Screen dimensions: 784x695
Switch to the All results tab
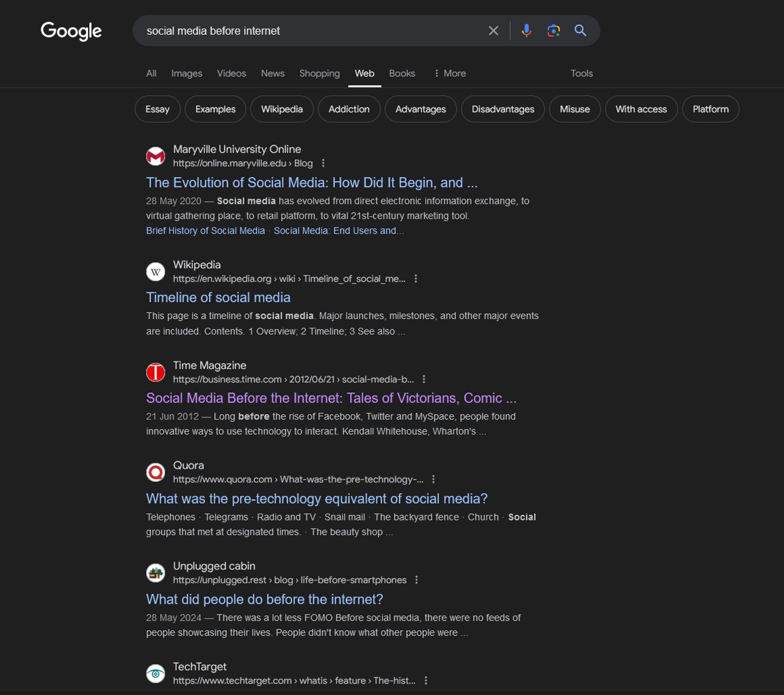(151, 73)
